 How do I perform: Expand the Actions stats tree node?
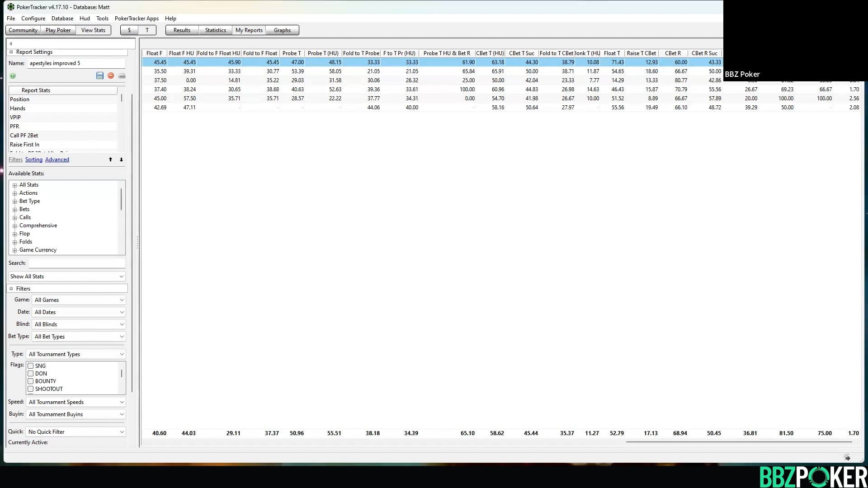tap(15, 193)
